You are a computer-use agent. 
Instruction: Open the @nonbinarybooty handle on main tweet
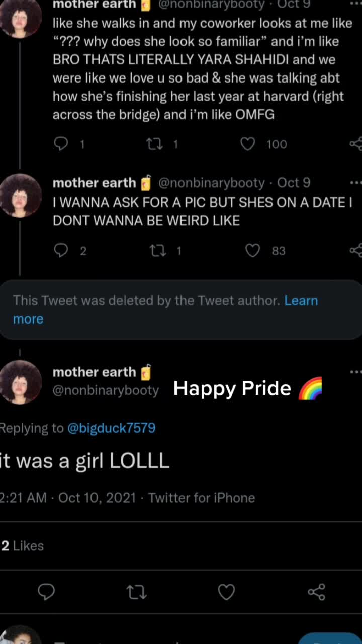[106, 390]
